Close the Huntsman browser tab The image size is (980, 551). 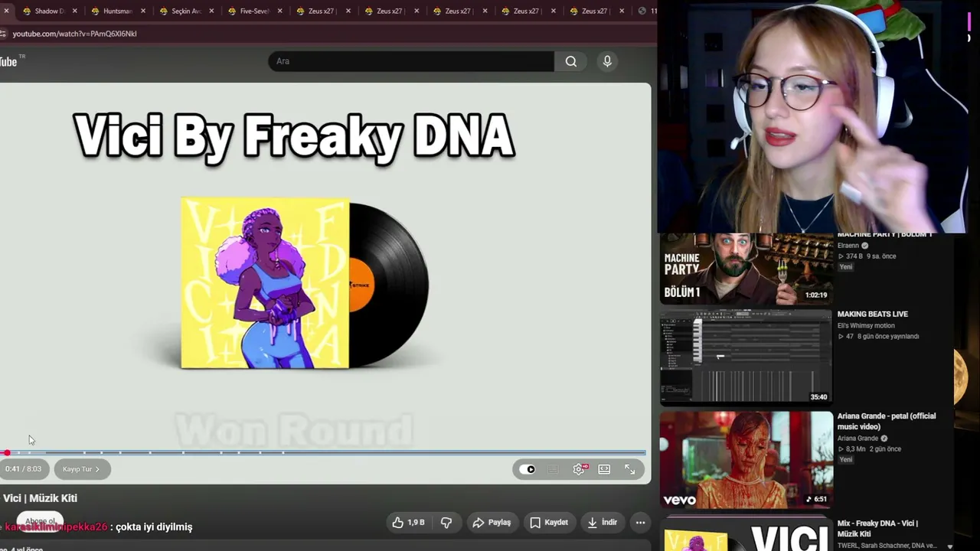tap(142, 11)
